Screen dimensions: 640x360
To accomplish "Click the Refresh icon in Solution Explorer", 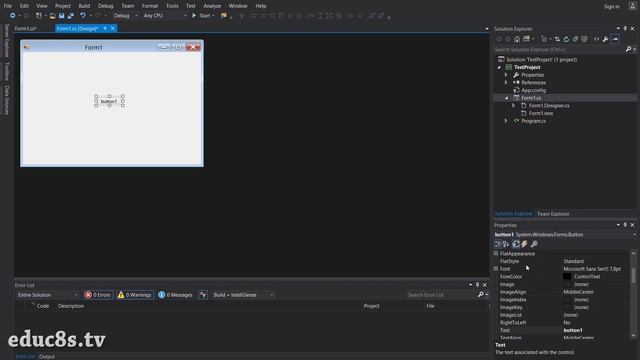I will [x=566, y=39].
